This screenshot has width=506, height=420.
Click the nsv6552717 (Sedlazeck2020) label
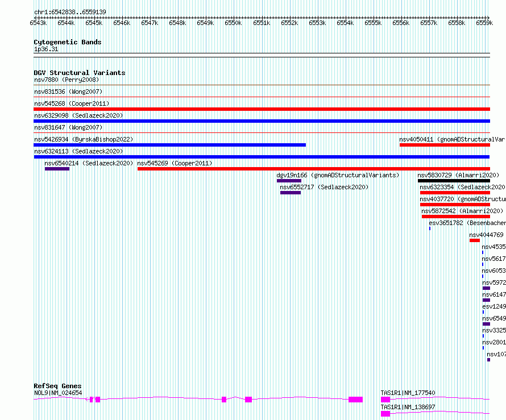324,187
